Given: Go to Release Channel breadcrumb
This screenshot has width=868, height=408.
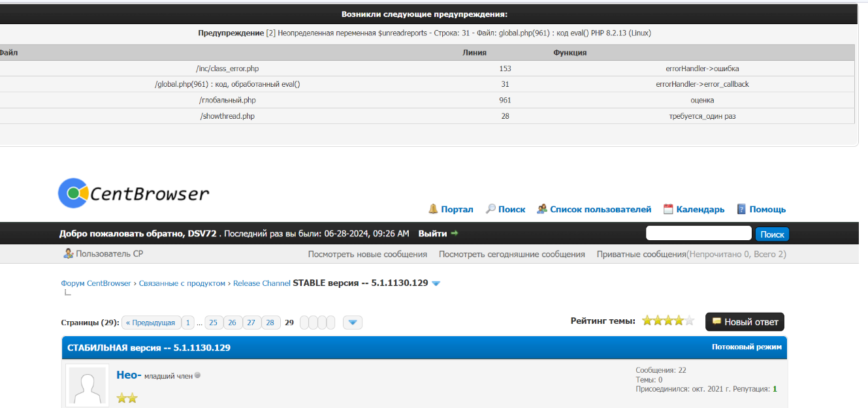Looking at the screenshot, I should point(261,283).
